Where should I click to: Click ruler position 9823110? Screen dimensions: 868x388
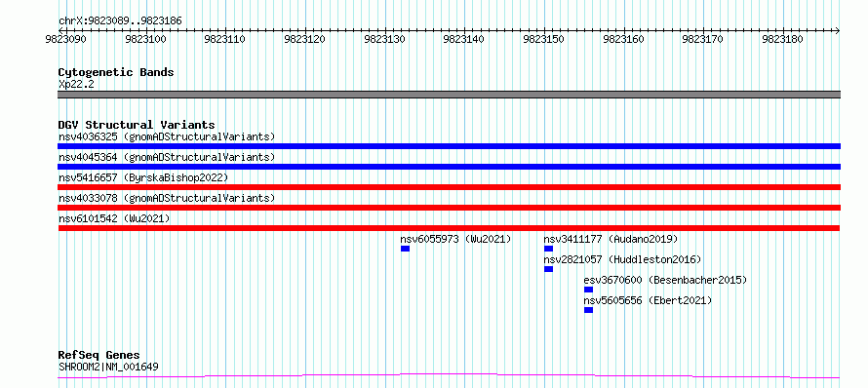(x=225, y=39)
